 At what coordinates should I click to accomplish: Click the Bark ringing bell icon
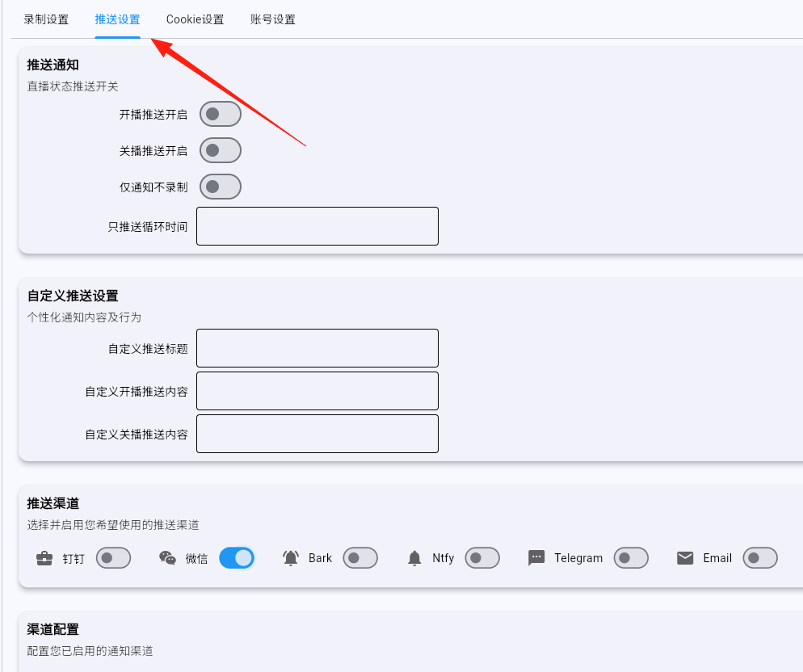(x=291, y=558)
